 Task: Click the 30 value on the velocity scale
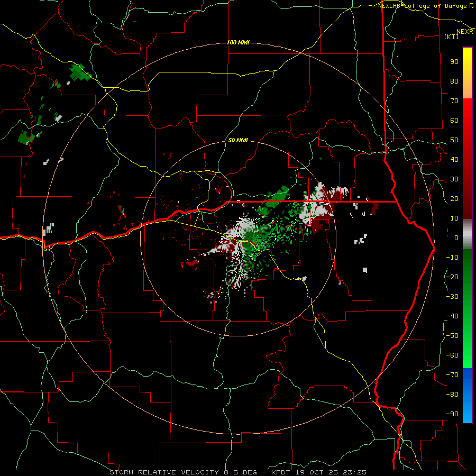pos(454,179)
